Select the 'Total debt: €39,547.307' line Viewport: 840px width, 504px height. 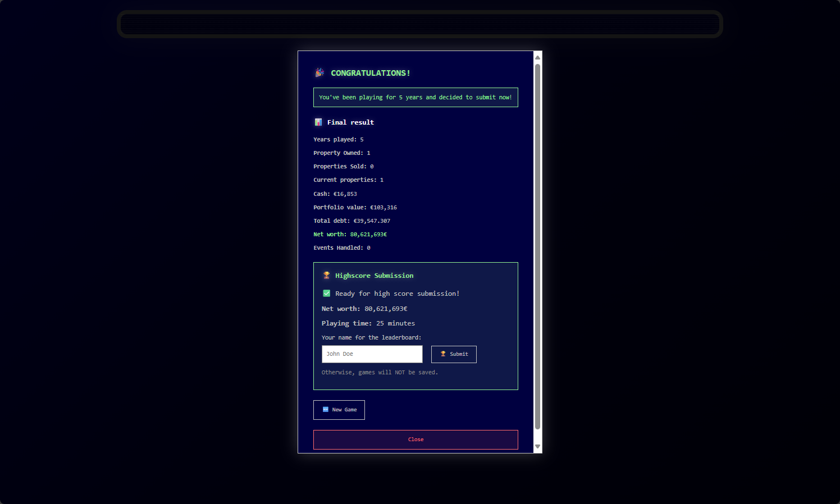tap(352, 221)
